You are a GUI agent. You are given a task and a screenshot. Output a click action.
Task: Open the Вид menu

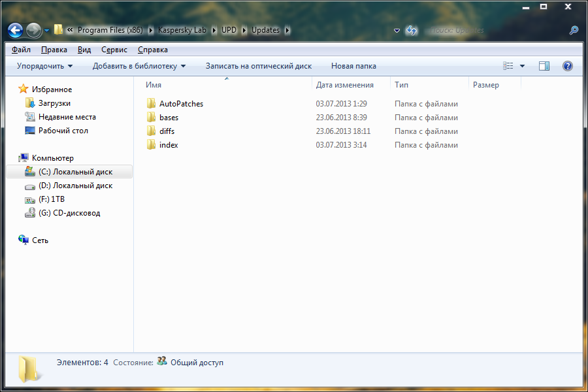point(84,50)
